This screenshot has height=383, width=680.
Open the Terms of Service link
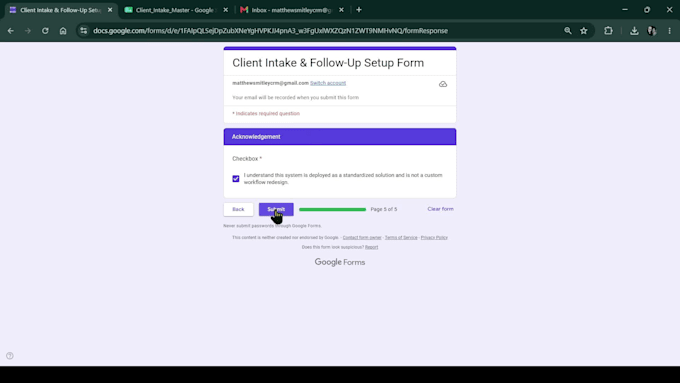[x=401, y=238]
